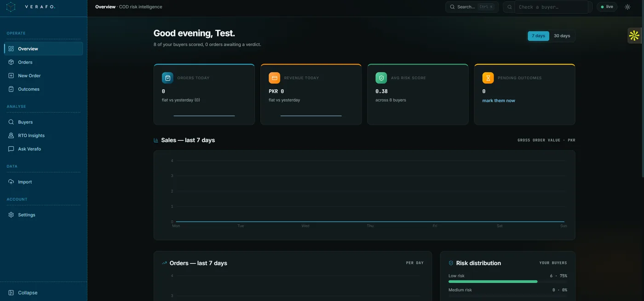Click the RTO Insights person icon
This screenshot has width=644, height=301.
pyautogui.click(x=11, y=135)
